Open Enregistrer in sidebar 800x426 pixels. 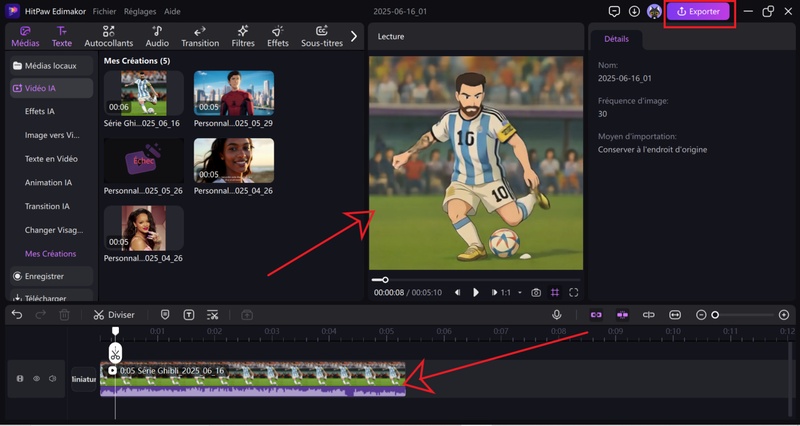[51, 276]
